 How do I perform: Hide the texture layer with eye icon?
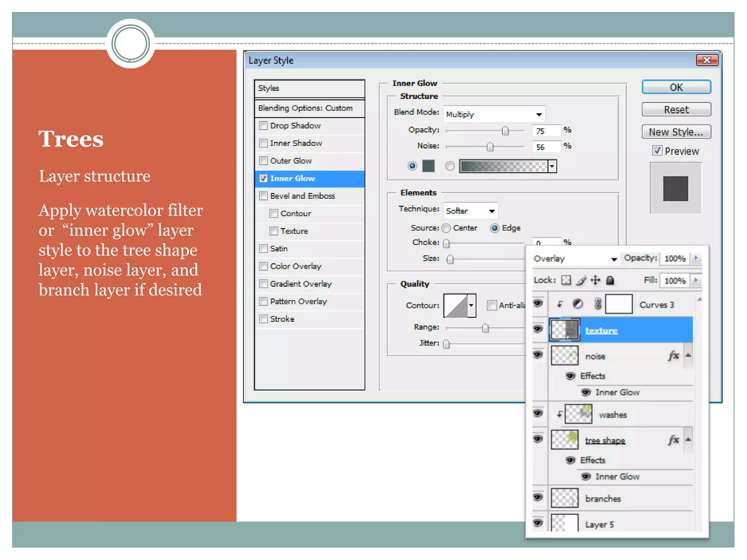[x=538, y=329]
